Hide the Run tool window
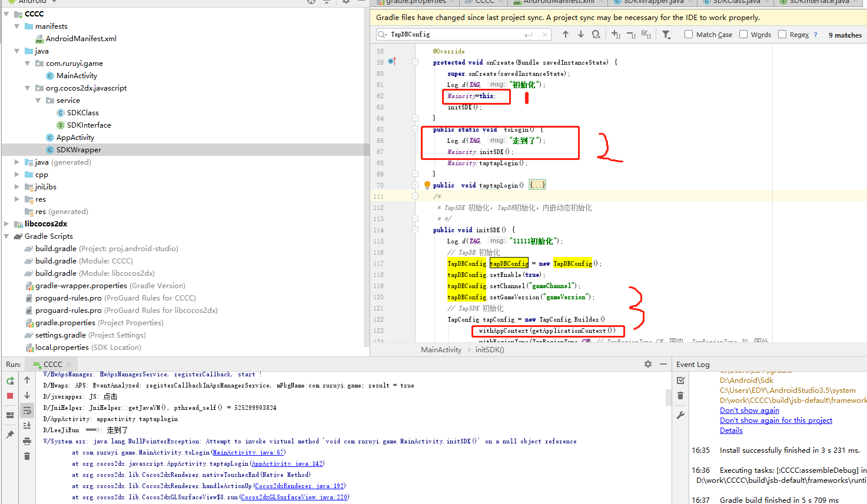 663,364
